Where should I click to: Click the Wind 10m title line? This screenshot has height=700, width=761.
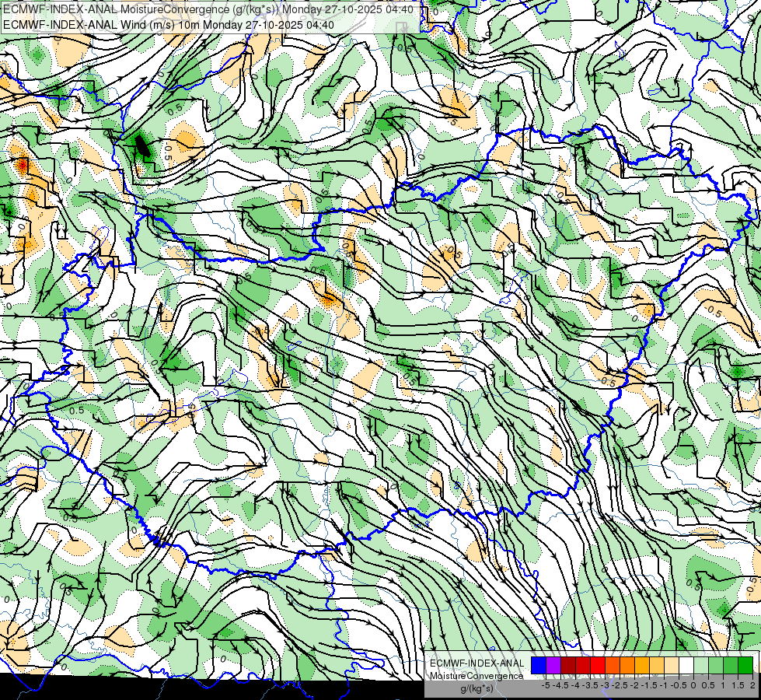pos(169,24)
